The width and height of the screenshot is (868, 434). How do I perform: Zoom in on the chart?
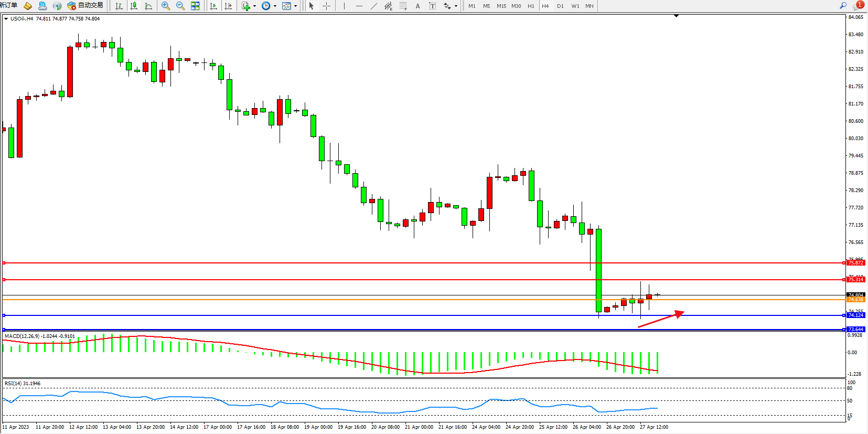166,6
